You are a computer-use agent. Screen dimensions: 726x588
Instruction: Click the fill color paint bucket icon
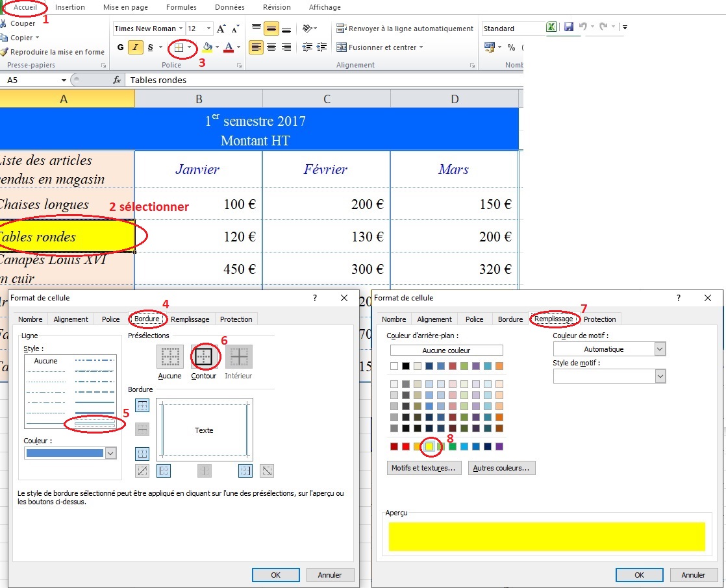coord(207,47)
